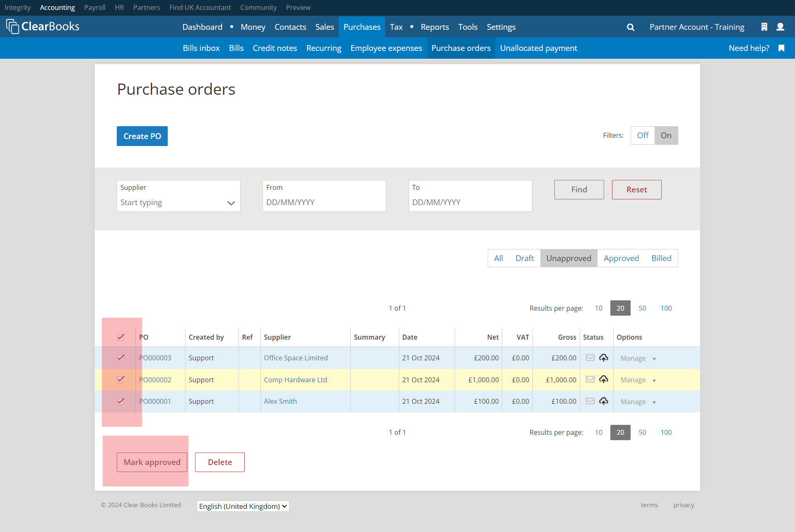Click the From date field
Screen dimensions: 795x532
tap(324, 202)
